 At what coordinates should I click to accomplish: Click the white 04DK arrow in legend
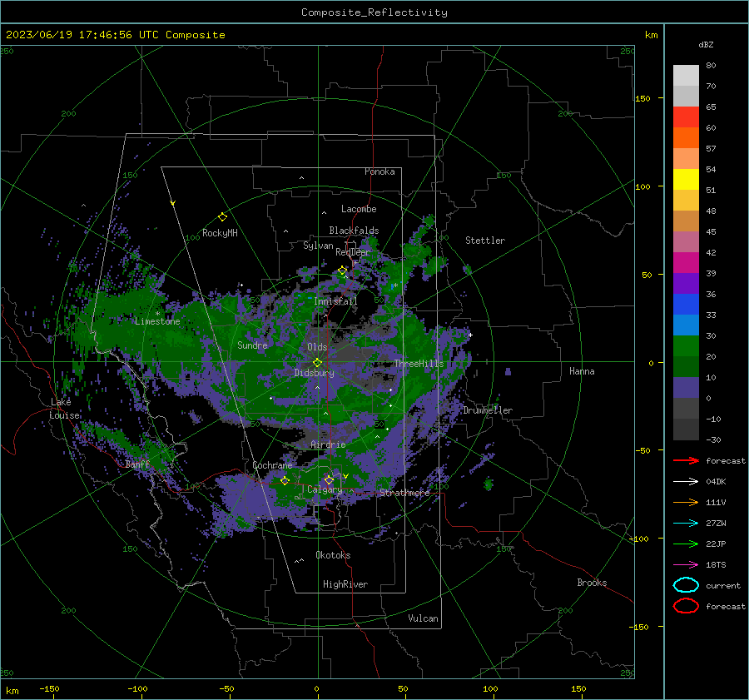(686, 482)
